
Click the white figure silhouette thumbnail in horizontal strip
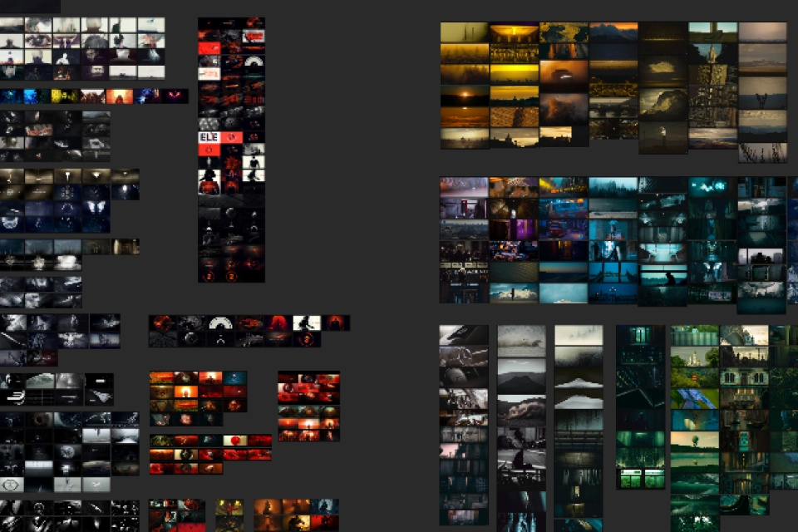pos(307,323)
